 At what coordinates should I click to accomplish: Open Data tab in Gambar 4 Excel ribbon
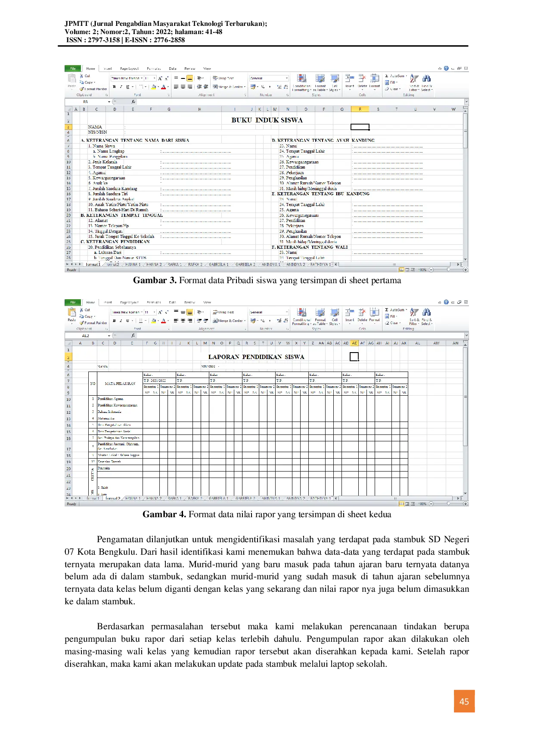click(x=172, y=303)
